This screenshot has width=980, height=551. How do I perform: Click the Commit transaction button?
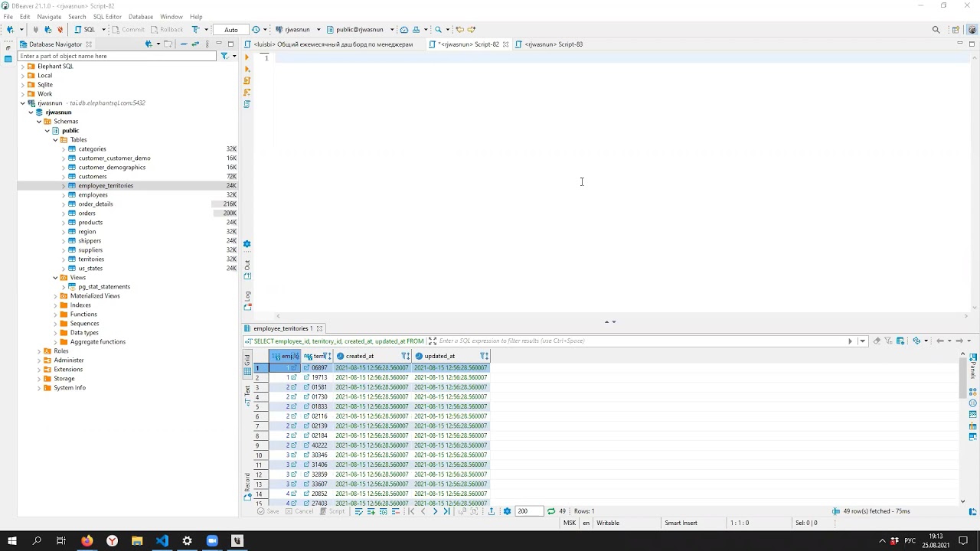128,29
